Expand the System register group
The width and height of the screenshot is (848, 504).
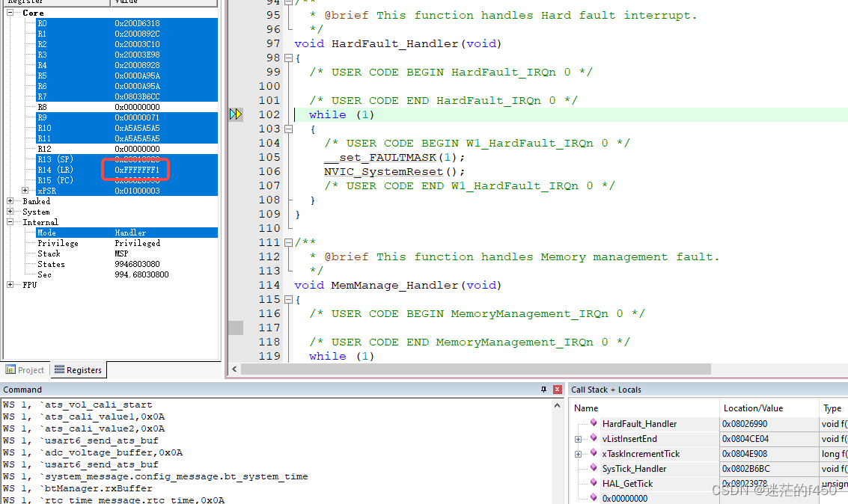tap(10, 212)
